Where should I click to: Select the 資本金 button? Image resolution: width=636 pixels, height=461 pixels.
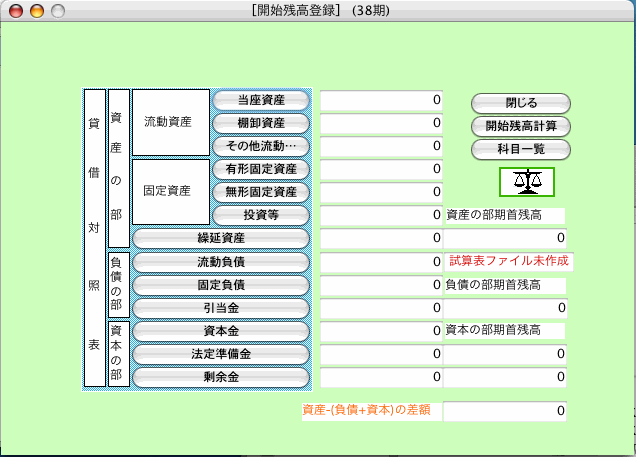click(221, 331)
